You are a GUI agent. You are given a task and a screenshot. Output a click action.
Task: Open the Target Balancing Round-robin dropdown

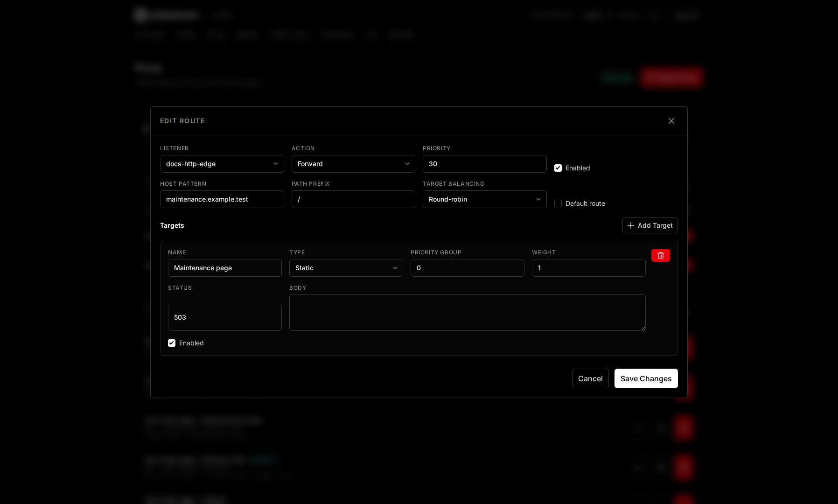[x=485, y=199]
